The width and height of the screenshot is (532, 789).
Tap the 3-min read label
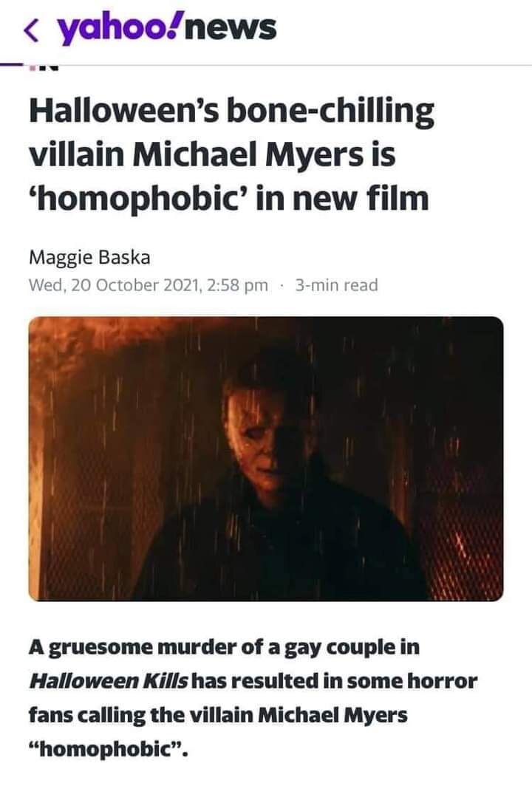[336, 285]
